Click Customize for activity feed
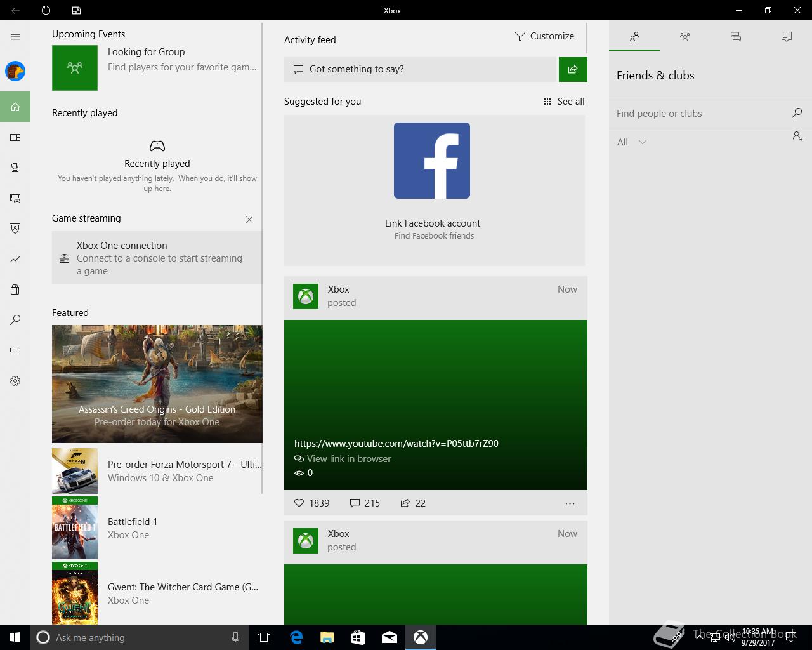Viewport: 812px width, 650px height. click(544, 36)
